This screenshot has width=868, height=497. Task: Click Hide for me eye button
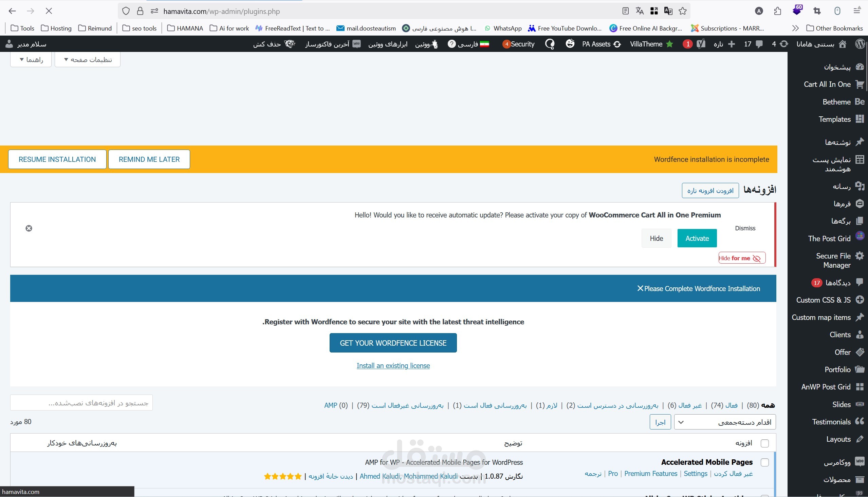(742, 258)
